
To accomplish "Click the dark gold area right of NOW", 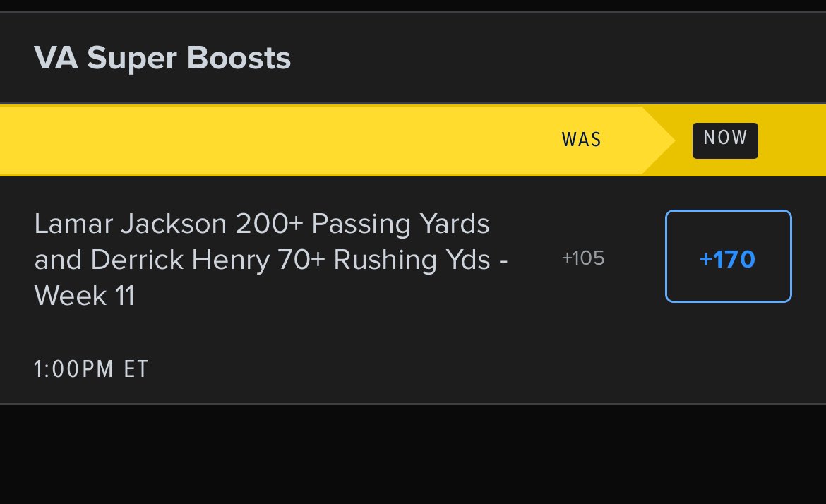I will point(791,140).
